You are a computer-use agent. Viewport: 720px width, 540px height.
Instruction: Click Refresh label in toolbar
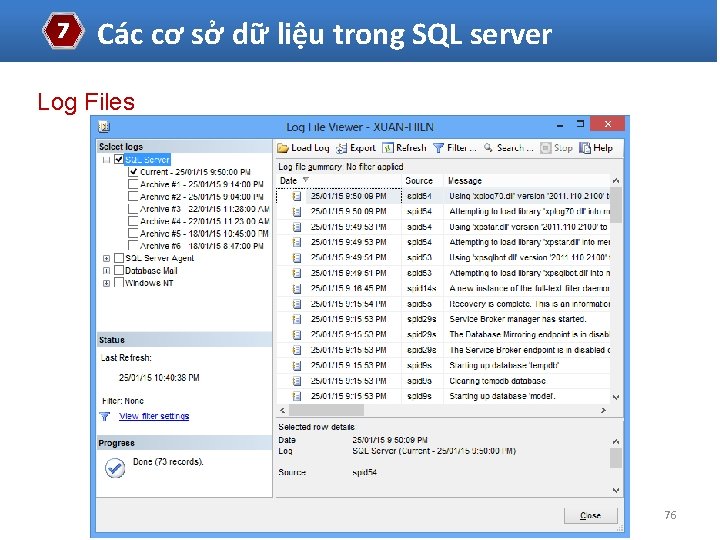(x=411, y=148)
